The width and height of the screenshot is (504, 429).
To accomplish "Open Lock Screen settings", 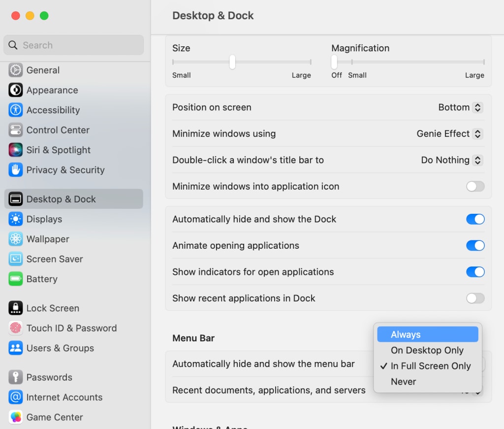I will click(53, 308).
